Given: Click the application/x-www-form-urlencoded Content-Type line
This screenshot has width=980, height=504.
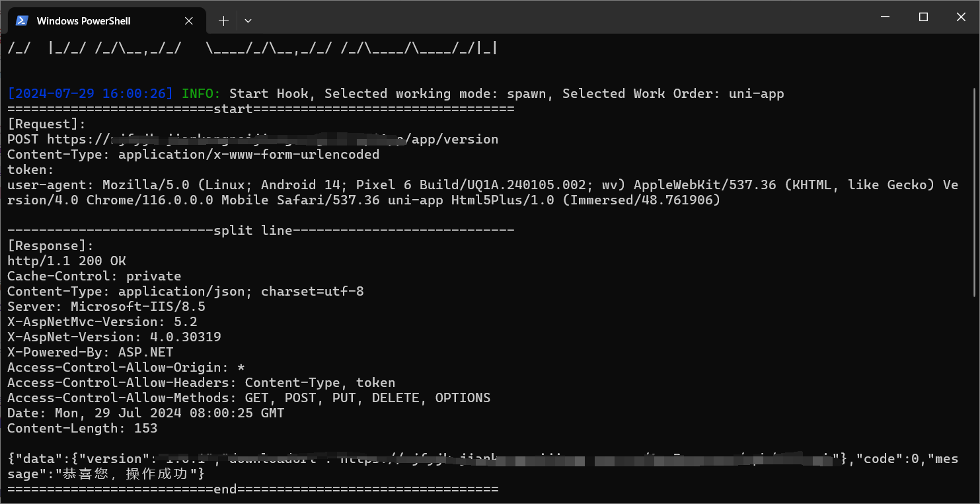Looking at the screenshot, I should [193, 154].
